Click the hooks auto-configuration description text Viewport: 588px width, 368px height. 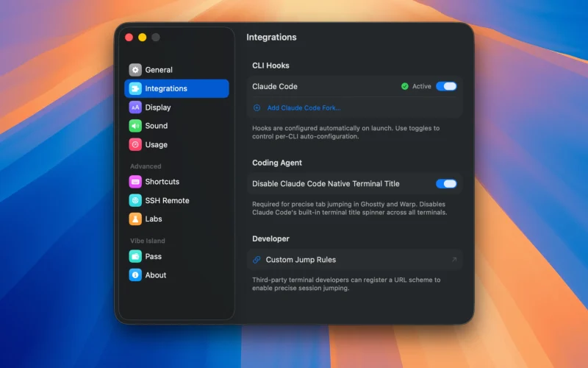(x=345, y=132)
